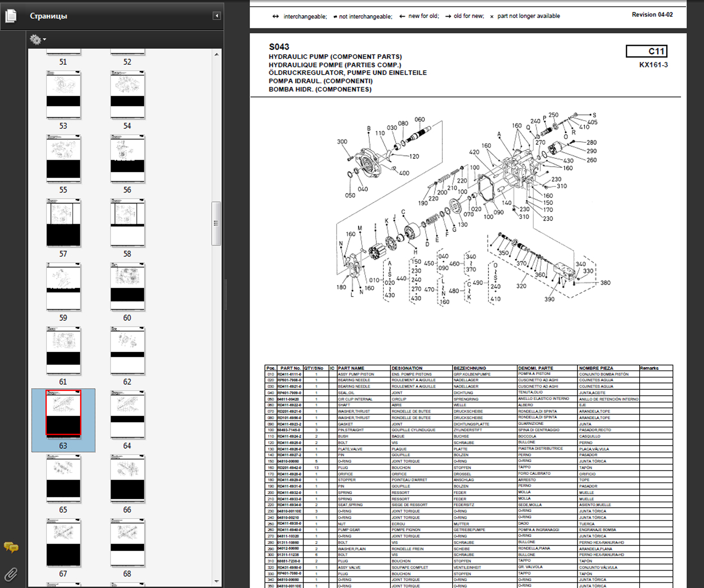The height and width of the screenshot is (588, 704).
Task: Select page 57 thumbnail
Action: pyautogui.click(x=63, y=222)
